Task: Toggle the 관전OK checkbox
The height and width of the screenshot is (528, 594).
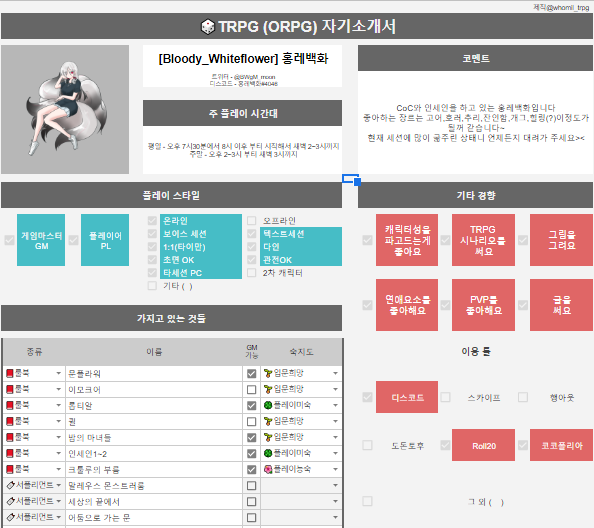Action: 252,260
